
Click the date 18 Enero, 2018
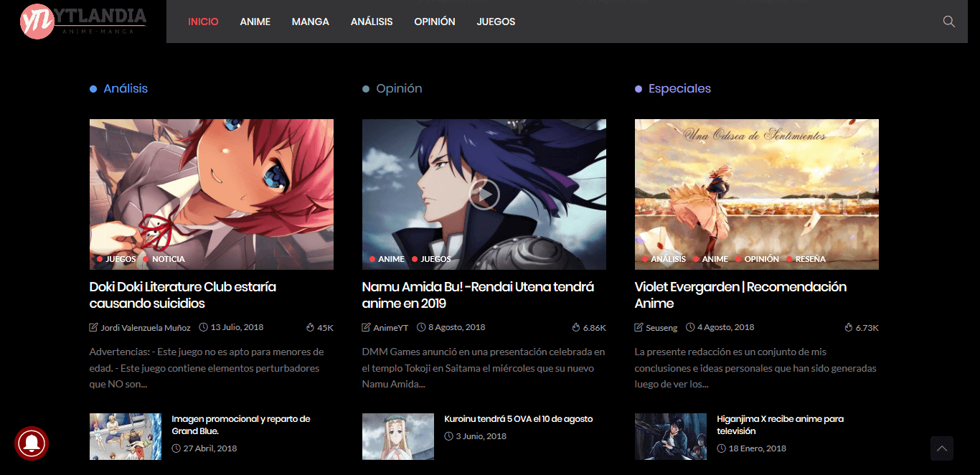[758, 448]
